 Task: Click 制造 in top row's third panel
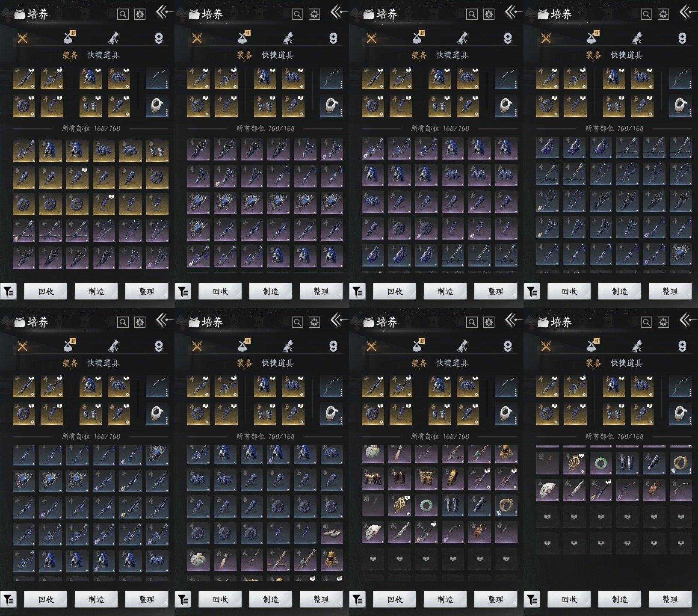click(445, 291)
